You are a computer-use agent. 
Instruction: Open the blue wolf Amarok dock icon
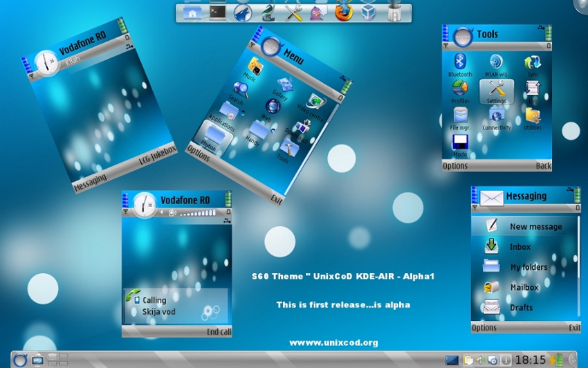(x=243, y=13)
